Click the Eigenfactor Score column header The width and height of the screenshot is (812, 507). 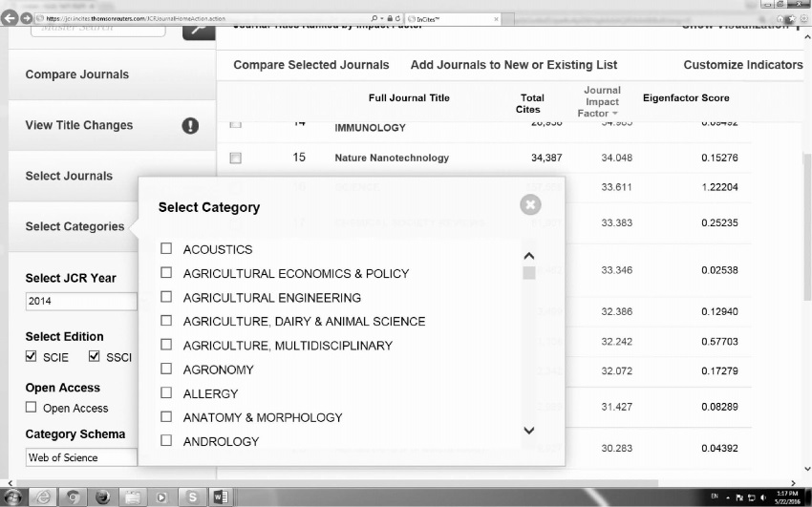(686, 97)
